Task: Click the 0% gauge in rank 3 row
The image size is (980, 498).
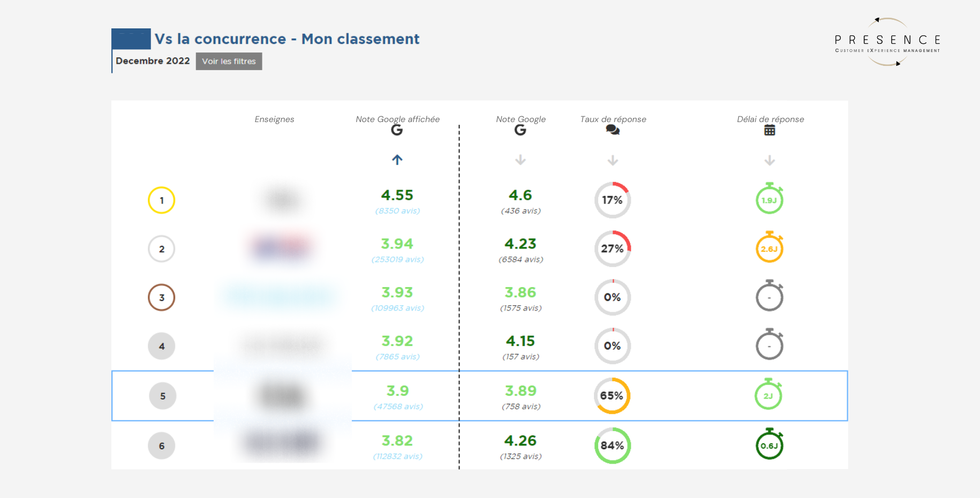Action: (613, 298)
